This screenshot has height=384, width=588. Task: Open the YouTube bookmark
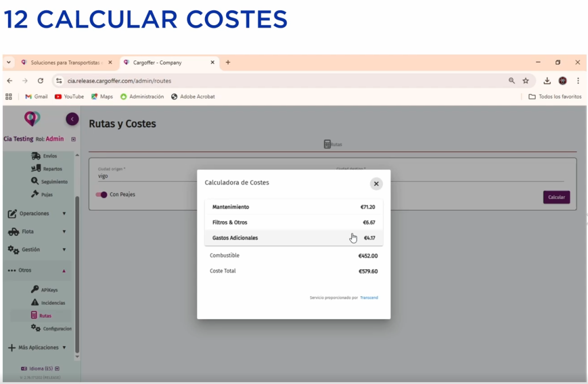69,96
